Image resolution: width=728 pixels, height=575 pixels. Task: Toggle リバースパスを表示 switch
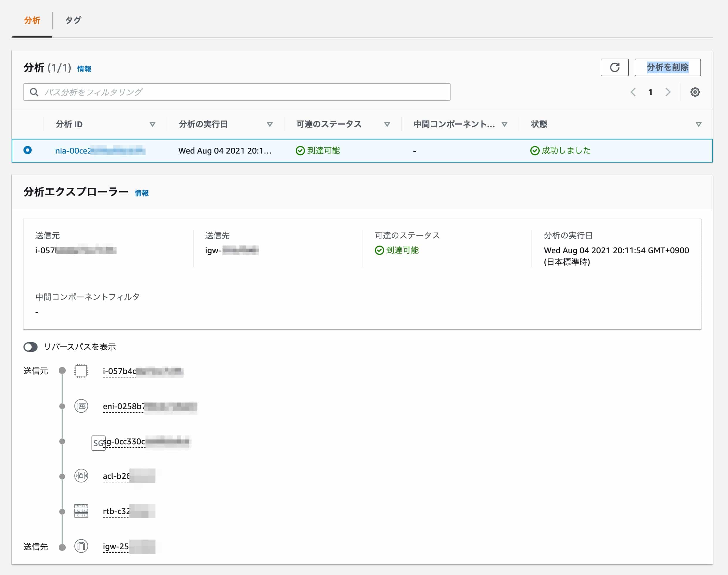tap(31, 347)
